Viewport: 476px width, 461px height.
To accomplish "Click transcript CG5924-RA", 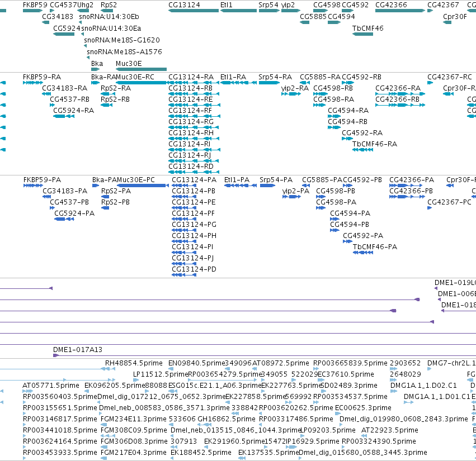I will click(x=73, y=111).
